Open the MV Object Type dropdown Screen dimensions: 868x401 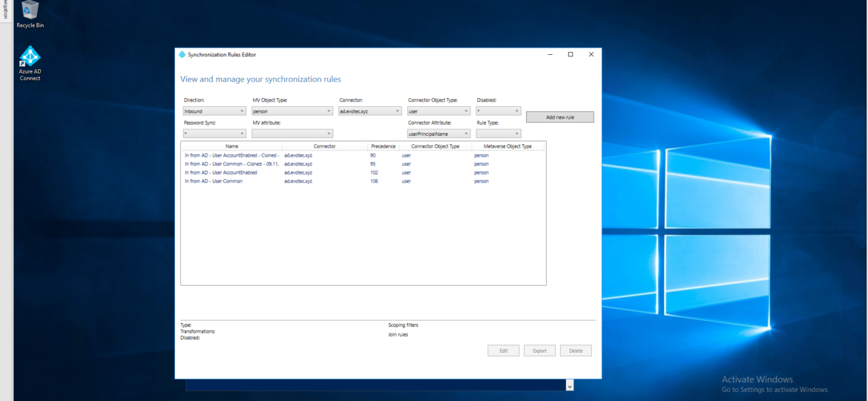[x=292, y=111]
